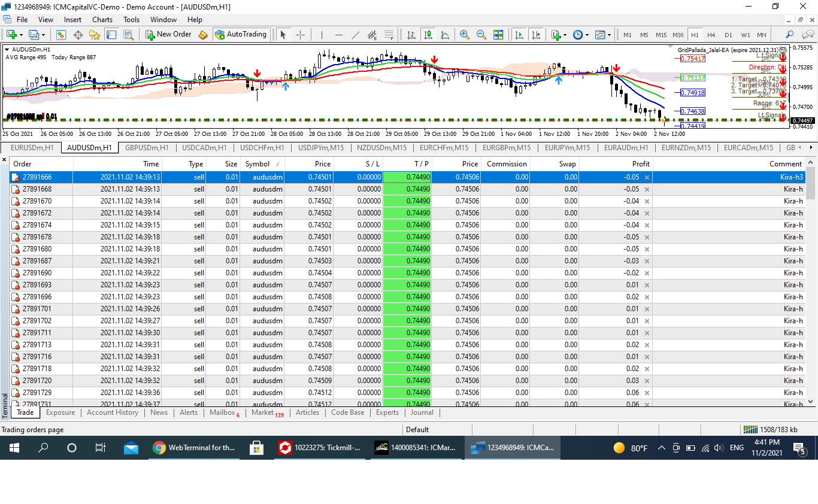Draw a horizontal line tool
Screen dimensions: 818x504
pos(339,35)
